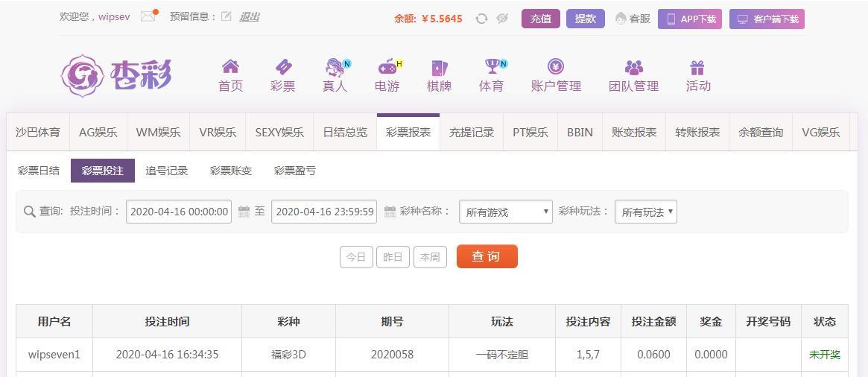The height and width of the screenshot is (377, 868).
Task: Click 福彩3D lottery type cell
Action: [x=288, y=355]
